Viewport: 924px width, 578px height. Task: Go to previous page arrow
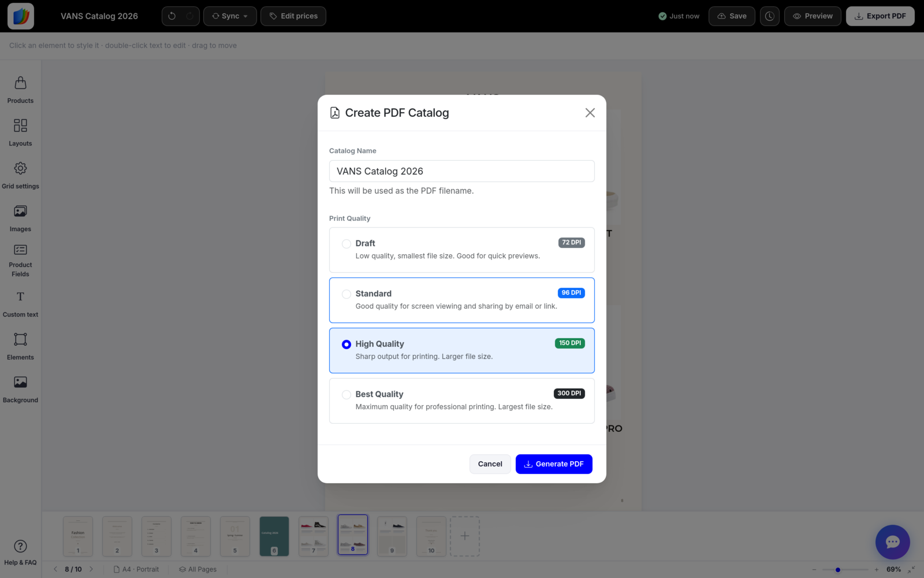point(55,569)
